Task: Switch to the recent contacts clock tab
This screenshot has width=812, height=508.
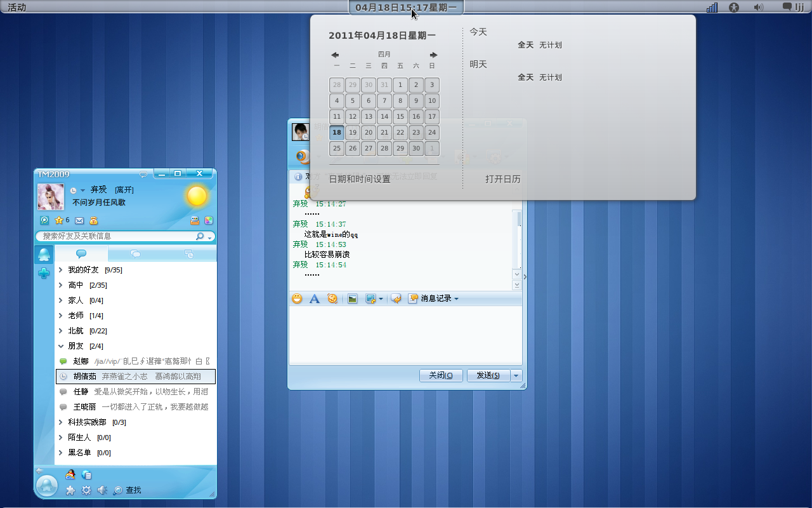Action: point(189,253)
